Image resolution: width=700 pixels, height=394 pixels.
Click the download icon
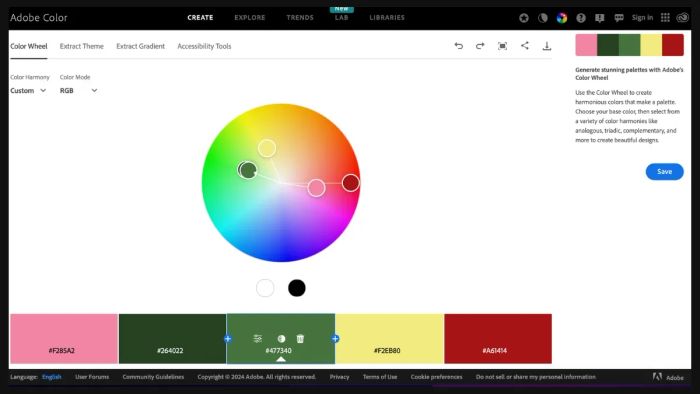point(546,46)
